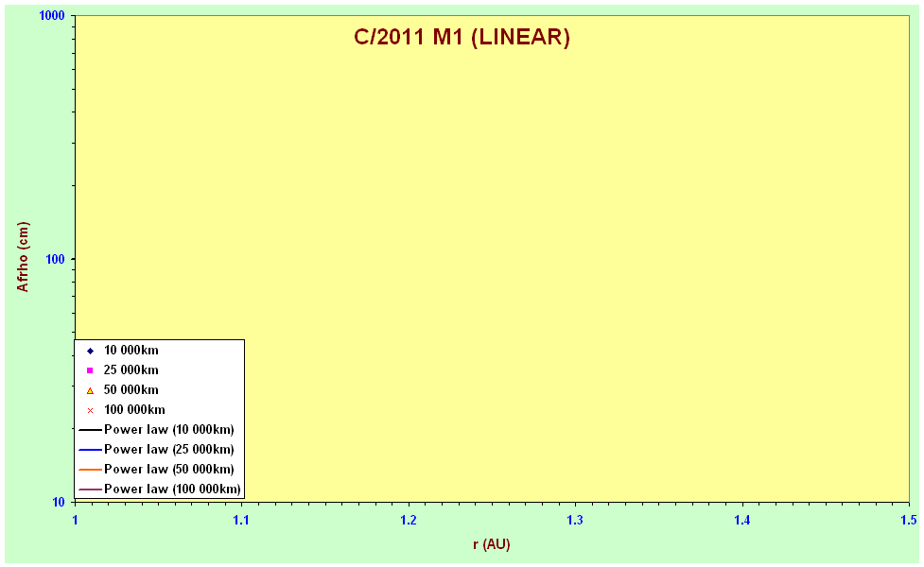
Task: Click the 1.4 label on x-axis
Action: (742, 520)
